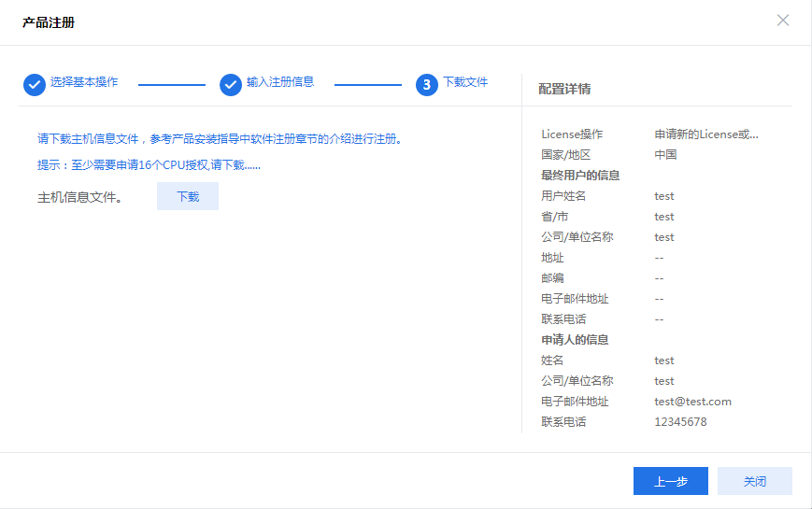Select the 选择基本操作 step label
Image resolution: width=812 pixels, height=509 pixels.
[x=84, y=82]
